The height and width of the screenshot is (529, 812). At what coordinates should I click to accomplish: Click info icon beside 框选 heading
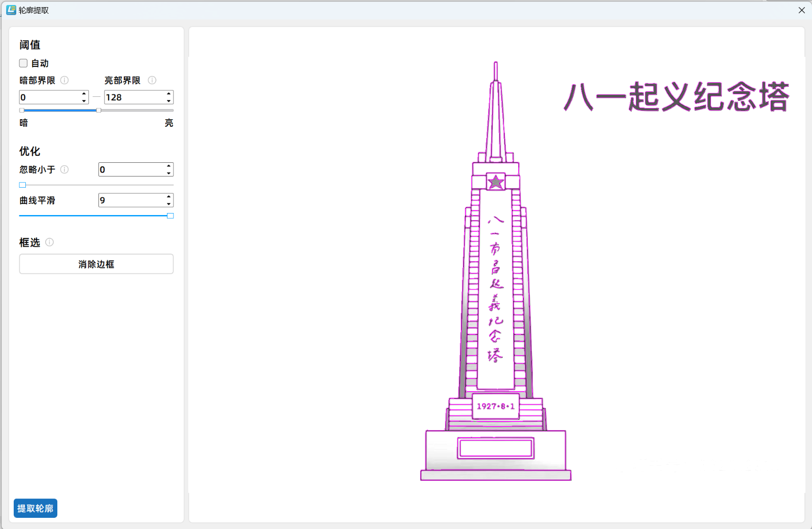click(x=49, y=242)
